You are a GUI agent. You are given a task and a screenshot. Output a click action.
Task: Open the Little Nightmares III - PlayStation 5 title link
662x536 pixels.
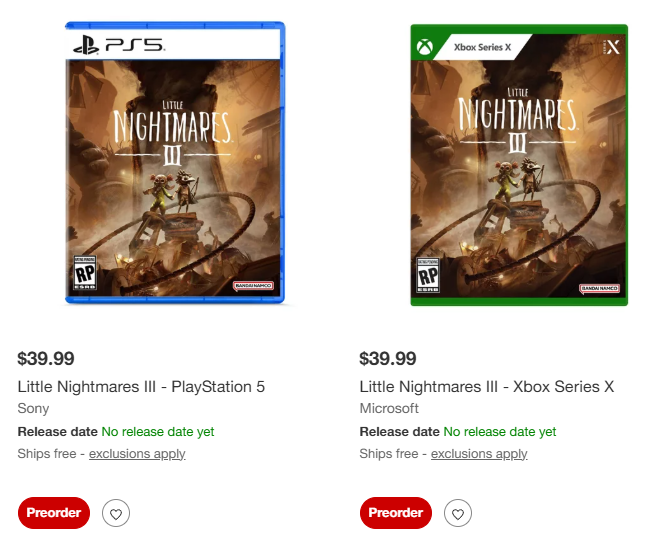coord(141,386)
